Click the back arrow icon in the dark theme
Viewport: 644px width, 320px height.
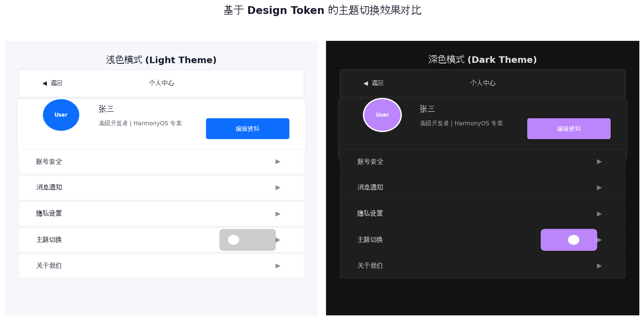(366, 83)
